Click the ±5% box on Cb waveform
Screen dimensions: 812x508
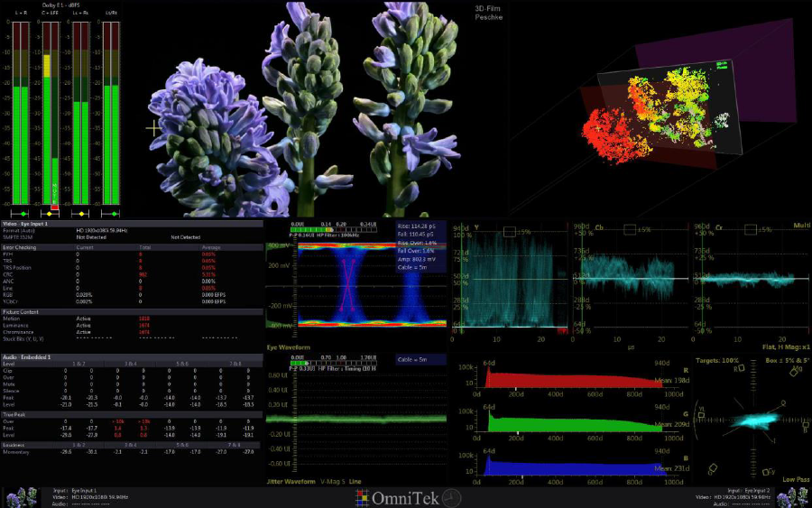[630, 229]
